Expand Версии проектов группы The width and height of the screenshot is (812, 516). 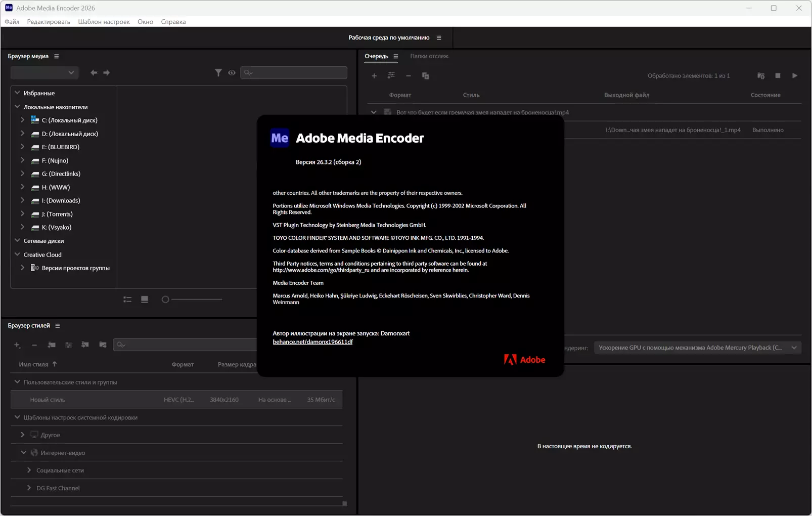[x=22, y=268]
